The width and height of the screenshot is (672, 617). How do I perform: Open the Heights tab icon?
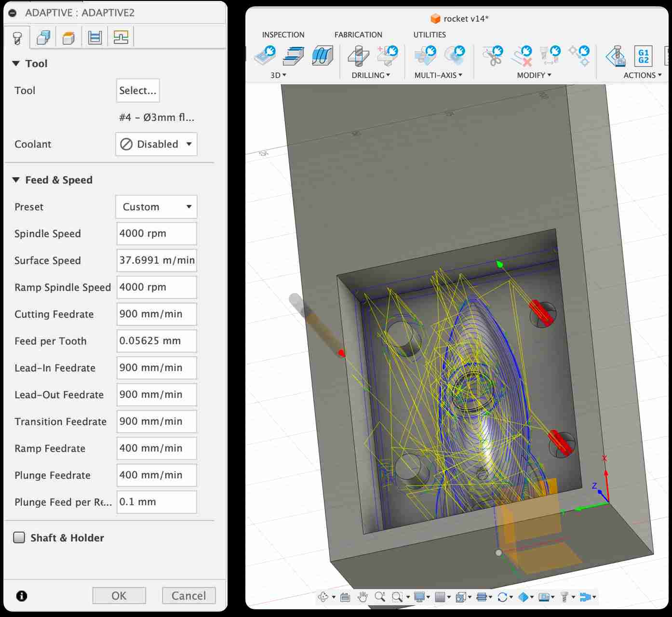(x=69, y=37)
